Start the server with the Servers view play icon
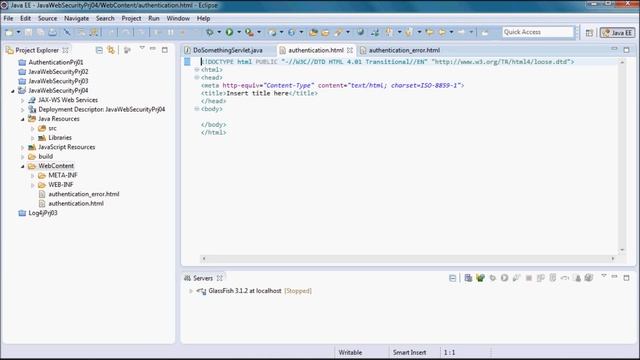The height and width of the screenshot is (360, 640). coord(504,278)
